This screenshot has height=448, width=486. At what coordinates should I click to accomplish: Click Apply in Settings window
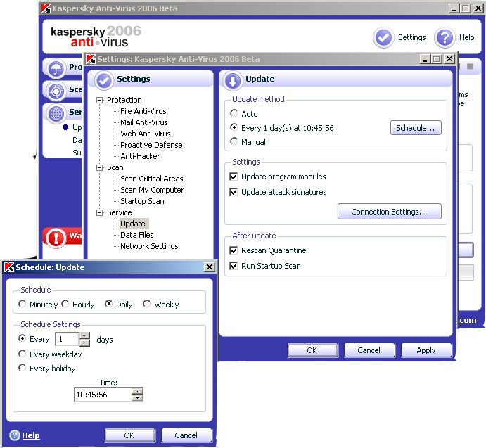click(x=426, y=350)
